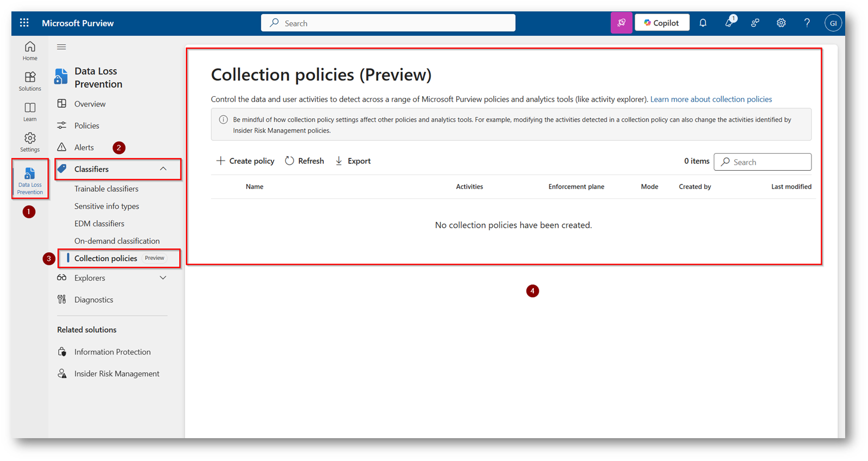Open Sensitive info types

(107, 206)
